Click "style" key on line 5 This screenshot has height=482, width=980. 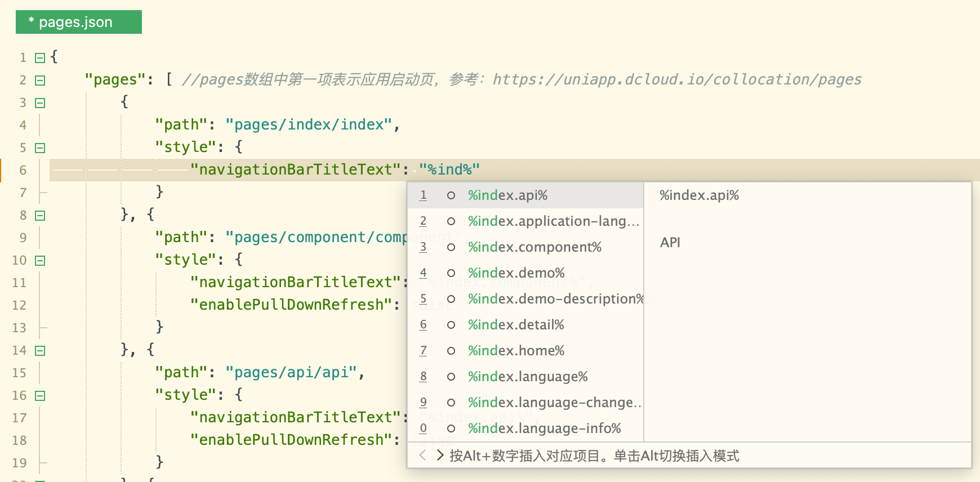pyautogui.click(x=185, y=147)
